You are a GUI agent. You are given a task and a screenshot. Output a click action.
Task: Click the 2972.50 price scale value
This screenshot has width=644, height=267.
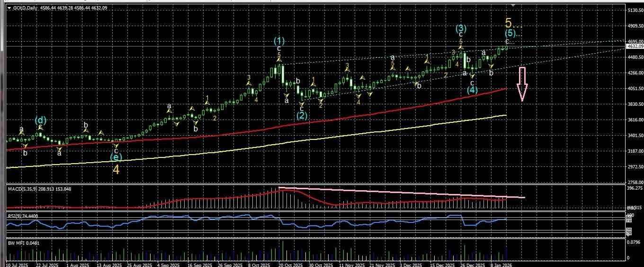[x=635, y=166]
